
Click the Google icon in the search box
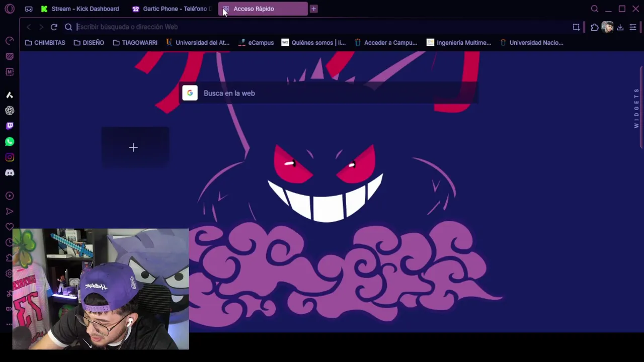pyautogui.click(x=190, y=93)
